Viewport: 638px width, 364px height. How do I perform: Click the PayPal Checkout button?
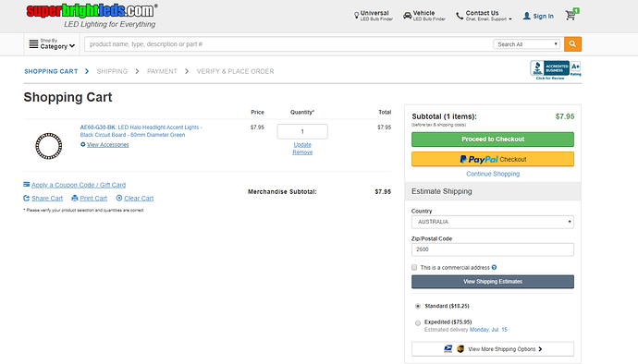pyautogui.click(x=493, y=159)
